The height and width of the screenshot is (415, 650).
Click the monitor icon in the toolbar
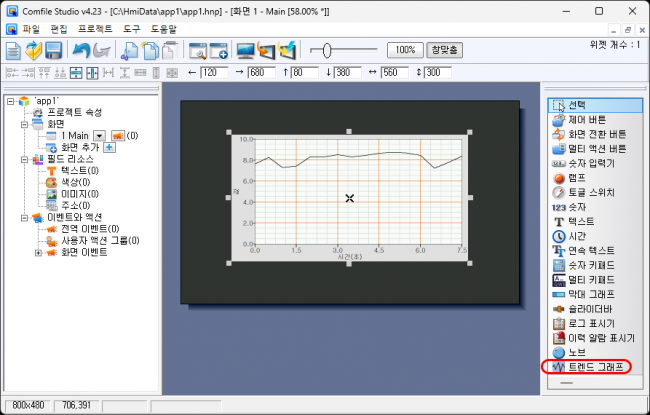pyautogui.click(x=244, y=50)
